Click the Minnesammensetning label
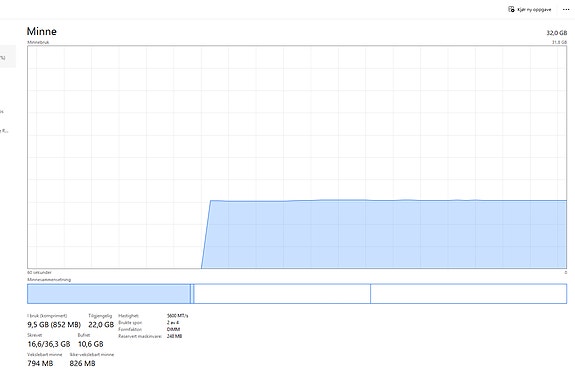The width and height of the screenshot is (575, 374). 49,279
